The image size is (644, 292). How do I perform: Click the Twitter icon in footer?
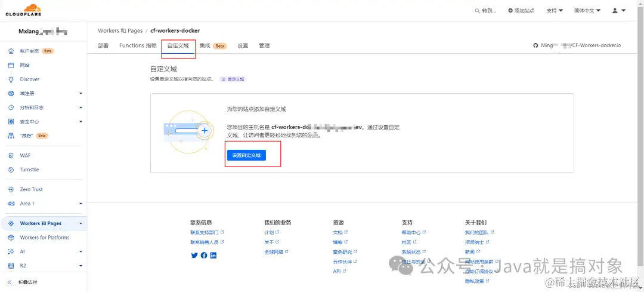click(x=194, y=255)
